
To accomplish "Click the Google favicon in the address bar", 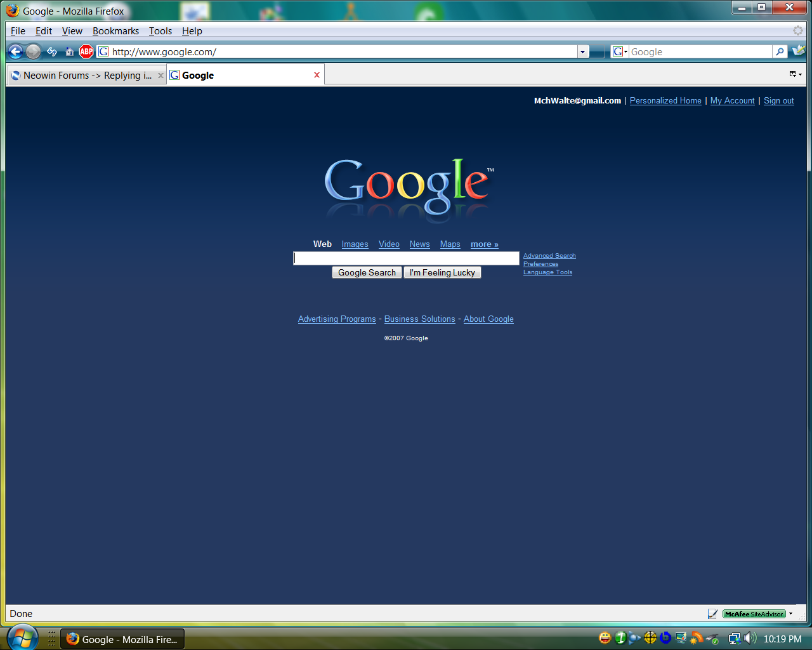I will coord(103,51).
